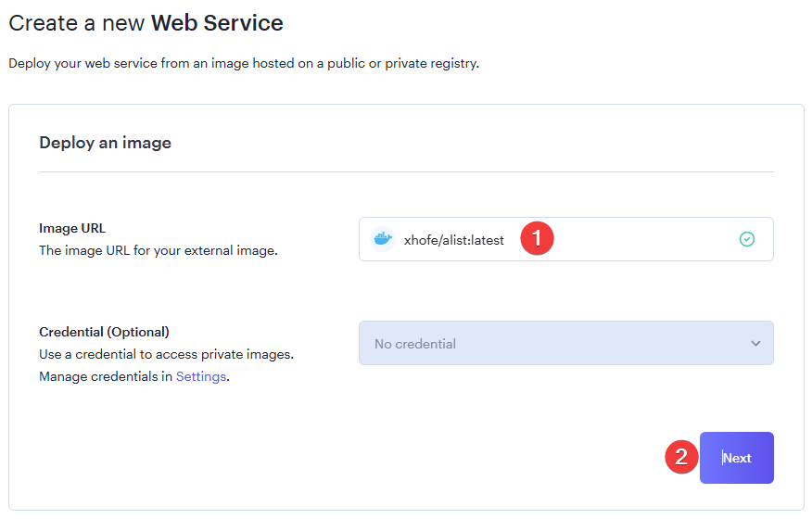This screenshot has height=519, width=812.
Task: Click the chevron arrow in credential dropdown
Action: 755,344
